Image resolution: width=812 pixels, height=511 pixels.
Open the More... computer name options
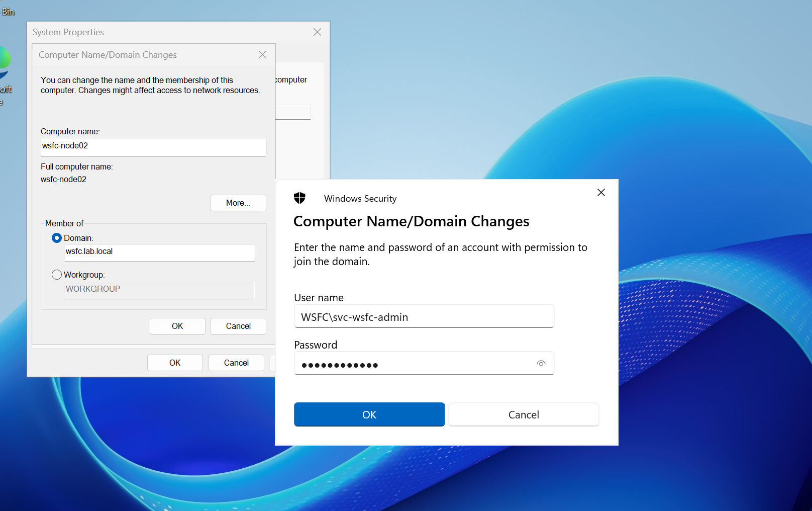click(x=238, y=203)
